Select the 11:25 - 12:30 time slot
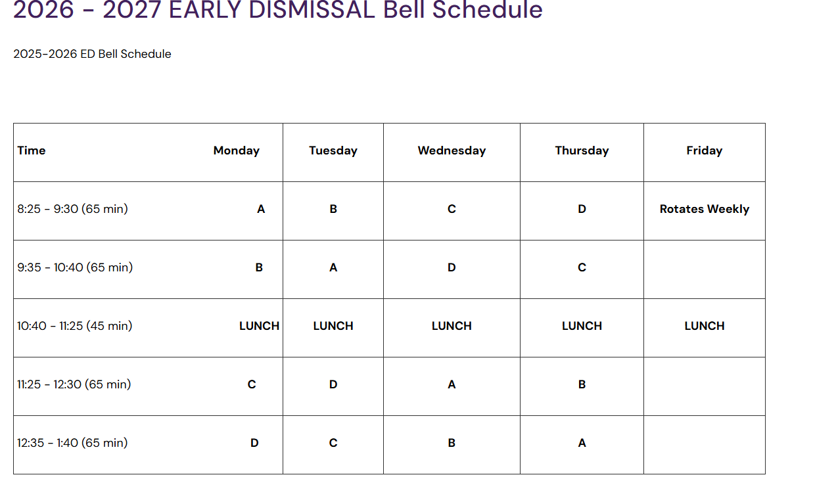 coord(74,384)
